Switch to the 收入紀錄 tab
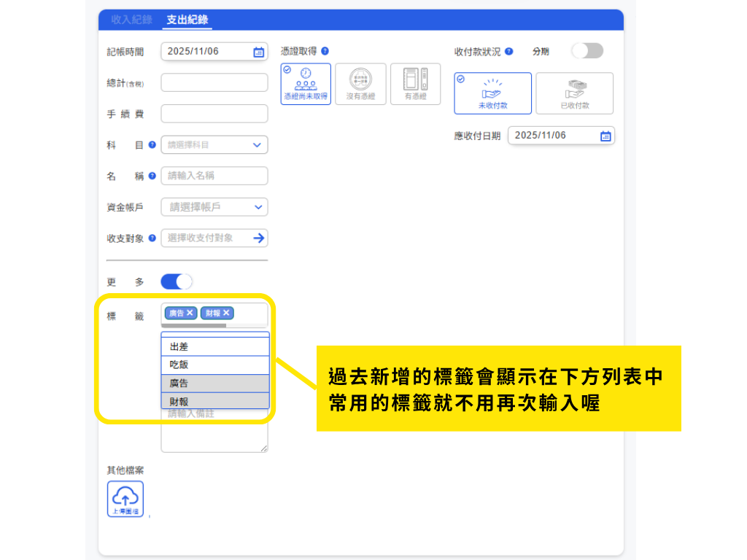The image size is (747, 560). click(x=131, y=20)
